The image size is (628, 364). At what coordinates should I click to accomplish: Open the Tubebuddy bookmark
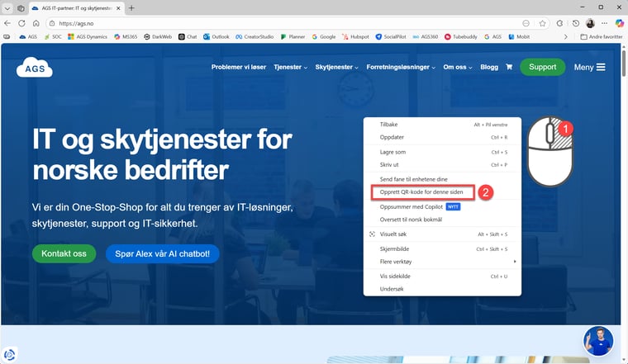[x=460, y=36]
